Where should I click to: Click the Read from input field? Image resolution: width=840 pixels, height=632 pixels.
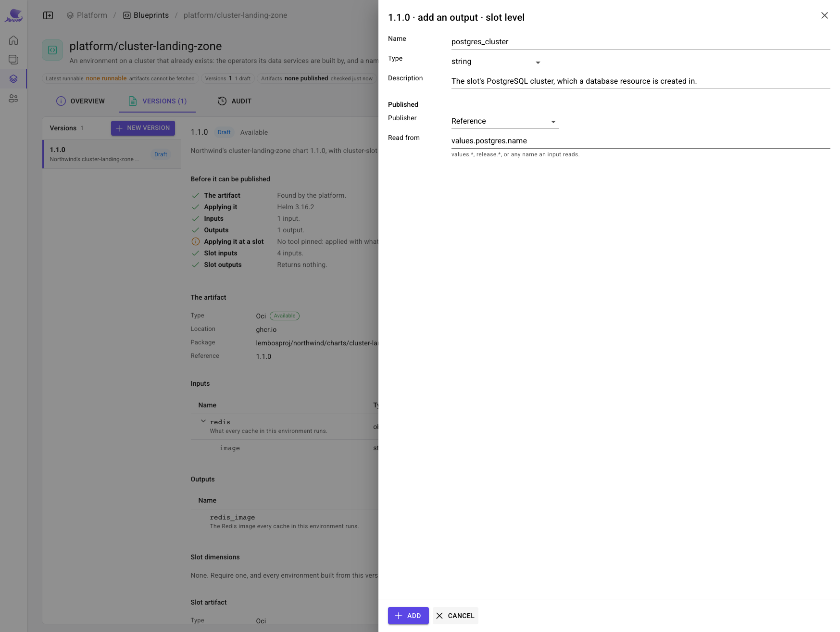point(640,141)
